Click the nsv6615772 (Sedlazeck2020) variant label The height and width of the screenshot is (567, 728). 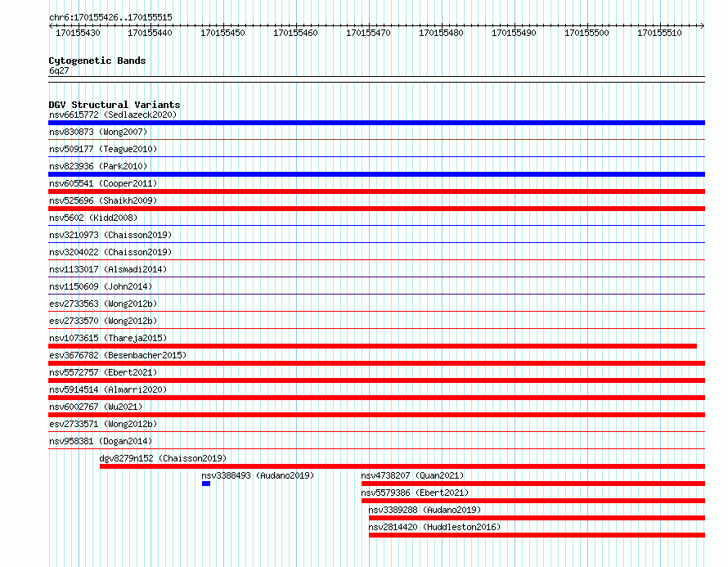click(x=113, y=115)
